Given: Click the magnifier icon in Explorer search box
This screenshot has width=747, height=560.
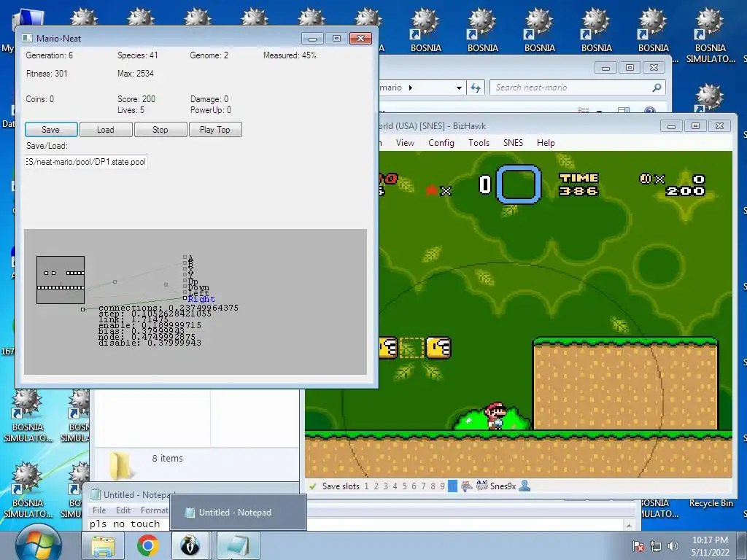Looking at the screenshot, I should pyautogui.click(x=657, y=87).
